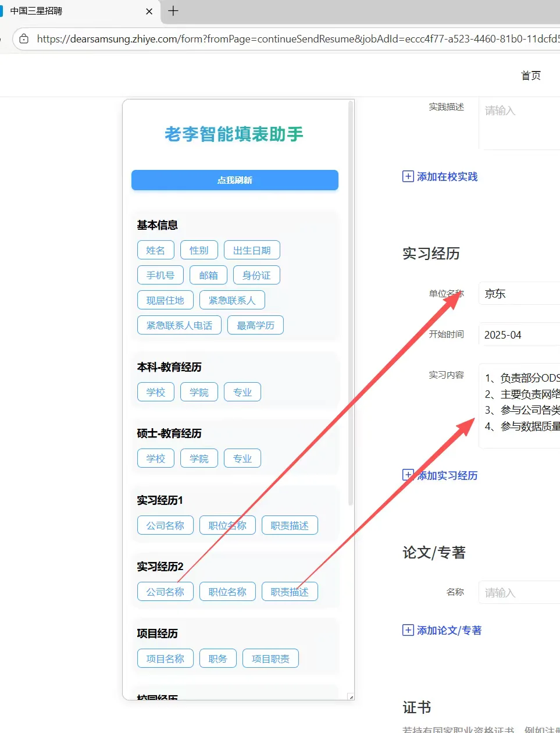The height and width of the screenshot is (733, 560).
Task: Click the 添加论文/专著 link
Action: [449, 630]
